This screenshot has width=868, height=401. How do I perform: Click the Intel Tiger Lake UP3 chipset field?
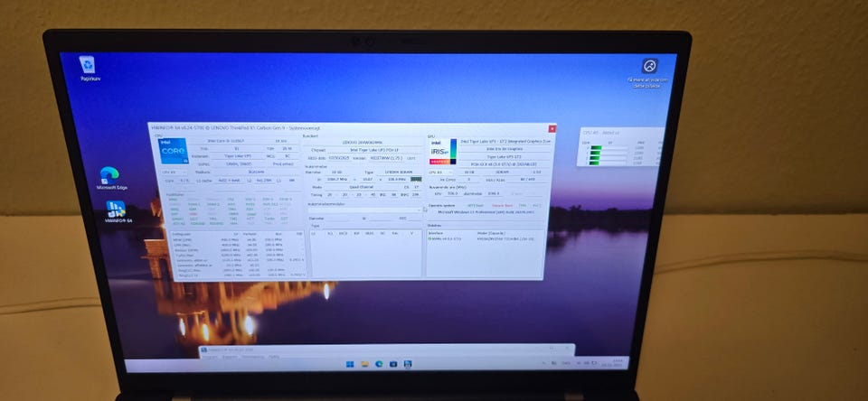tap(374, 149)
